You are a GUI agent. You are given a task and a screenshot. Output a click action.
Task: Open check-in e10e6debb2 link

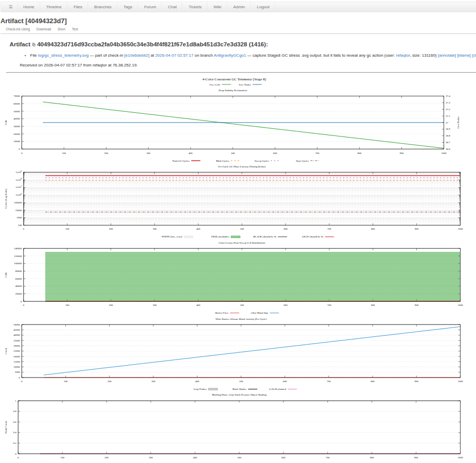[137, 55]
